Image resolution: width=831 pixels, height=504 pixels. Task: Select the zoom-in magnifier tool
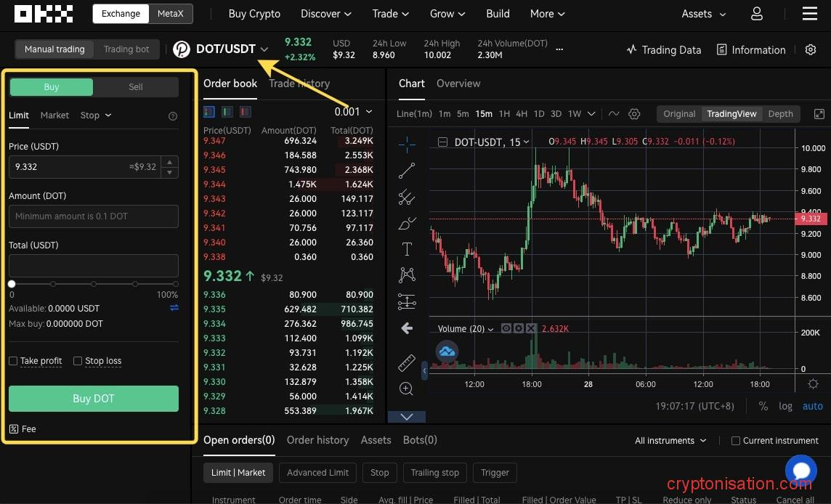tap(406, 389)
